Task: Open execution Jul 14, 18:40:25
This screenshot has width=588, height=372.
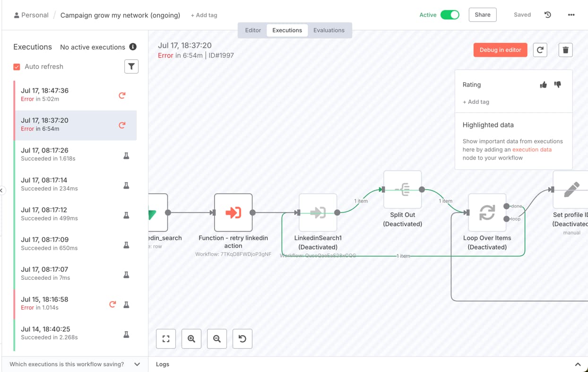Action: [76, 334]
